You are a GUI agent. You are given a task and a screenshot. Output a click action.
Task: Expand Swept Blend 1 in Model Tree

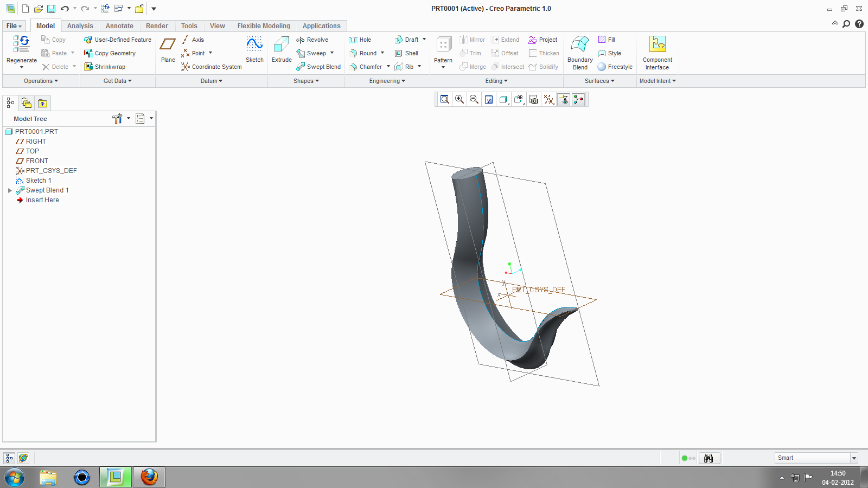10,190
